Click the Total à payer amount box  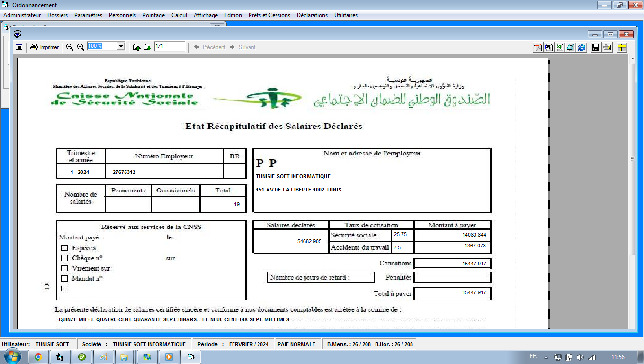click(452, 293)
